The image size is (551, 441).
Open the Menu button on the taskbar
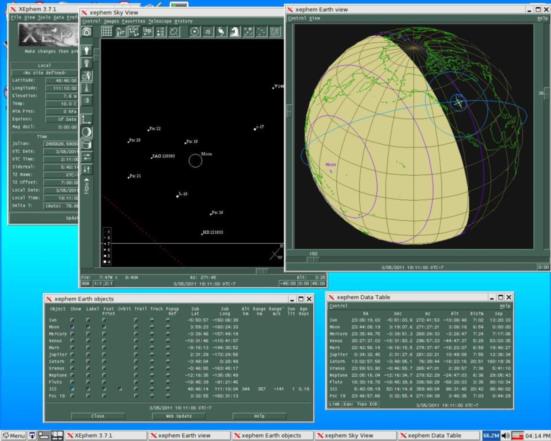tap(13, 436)
